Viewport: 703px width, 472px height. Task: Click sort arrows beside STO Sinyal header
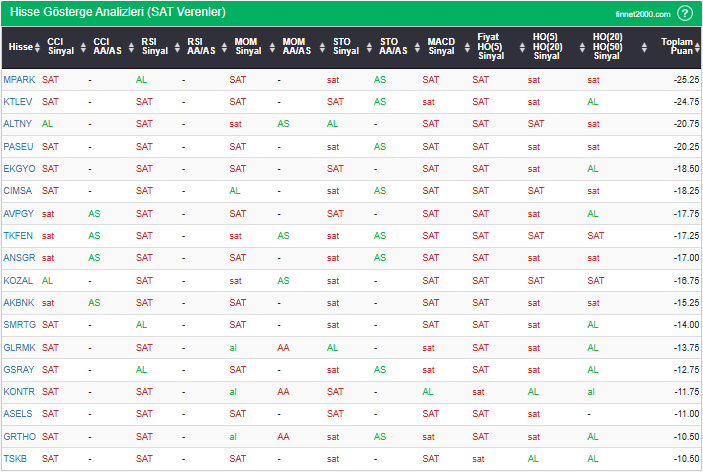pyautogui.click(x=363, y=47)
